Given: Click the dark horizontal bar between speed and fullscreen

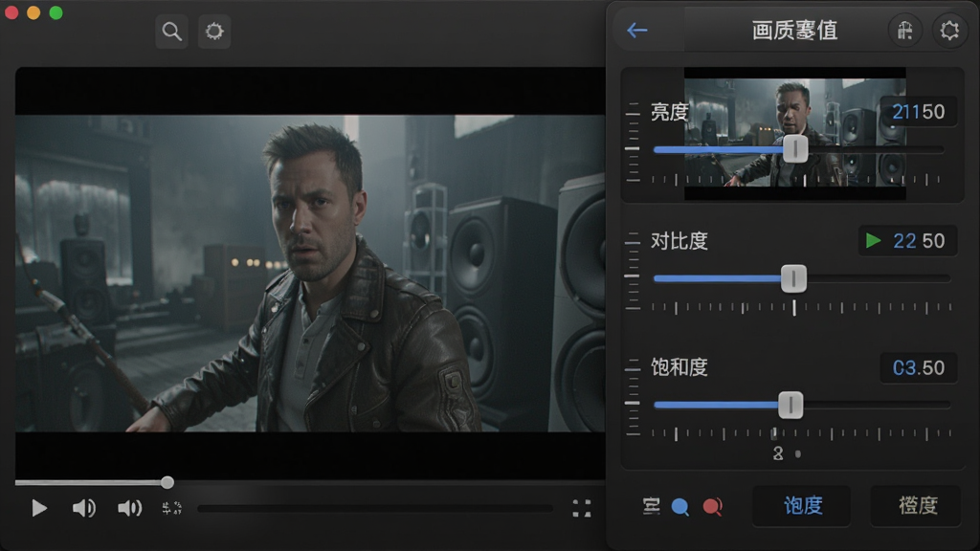Looking at the screenshot, I should pos(375,509).
